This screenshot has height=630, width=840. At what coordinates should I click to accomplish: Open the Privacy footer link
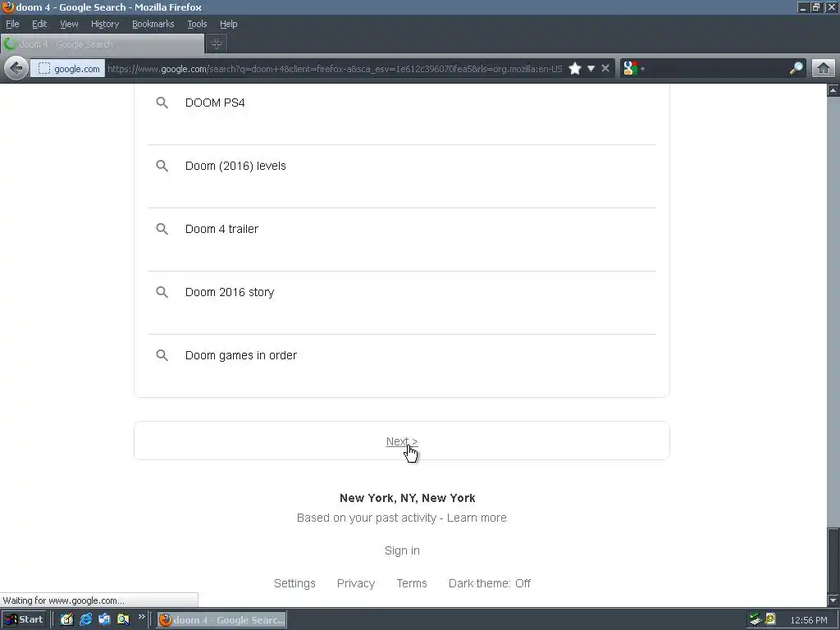pos(356,583)
